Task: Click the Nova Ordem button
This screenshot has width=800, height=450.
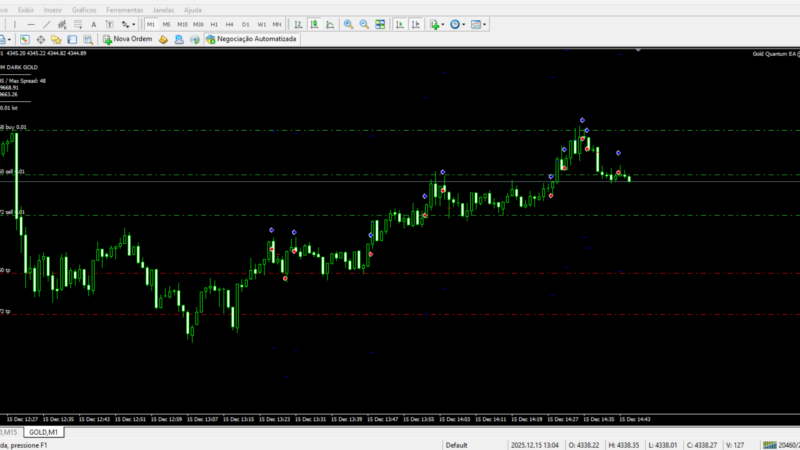Action: click(x=128, y=39)
